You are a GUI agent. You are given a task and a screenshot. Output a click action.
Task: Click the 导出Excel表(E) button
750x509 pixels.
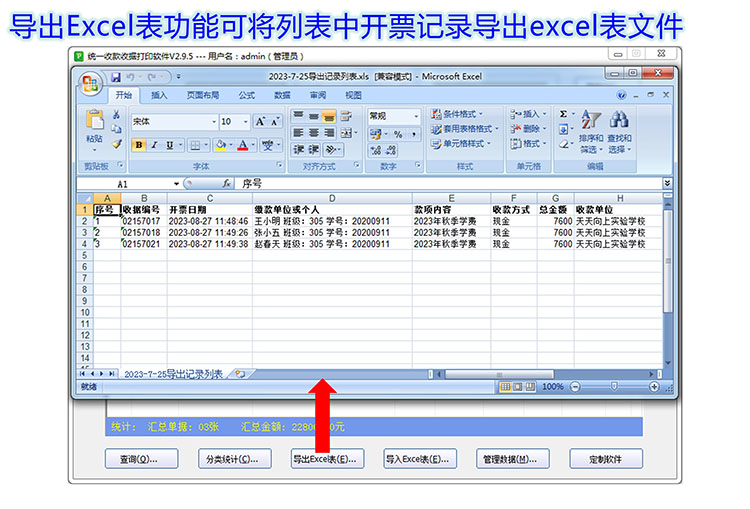[x=323, y=459]
